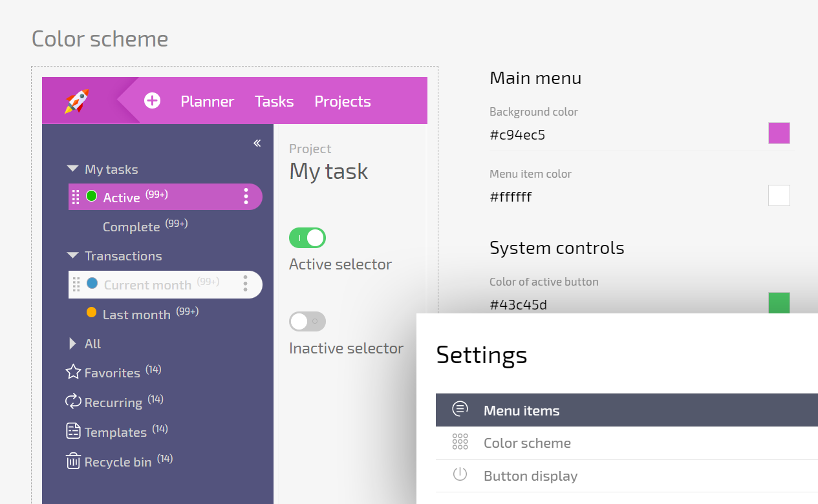Screen dimensions: 818x504
Task: Open the main menu background color swatch
Action: click(779, 133)
